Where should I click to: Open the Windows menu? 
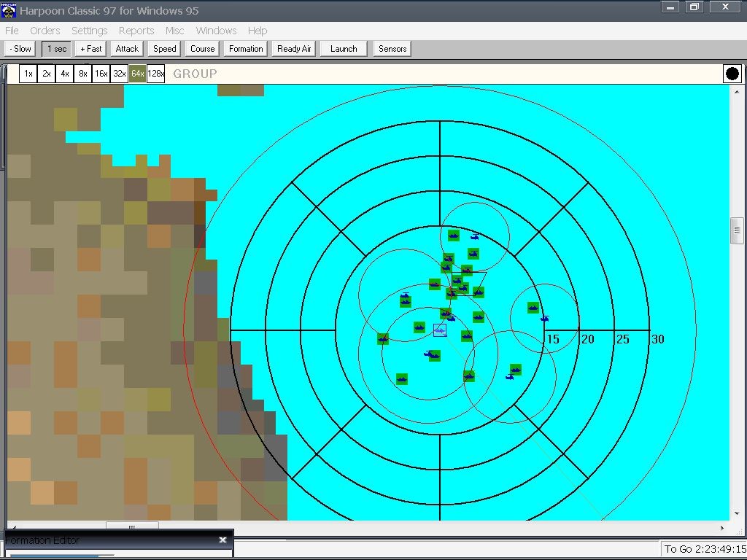(216, 31)
